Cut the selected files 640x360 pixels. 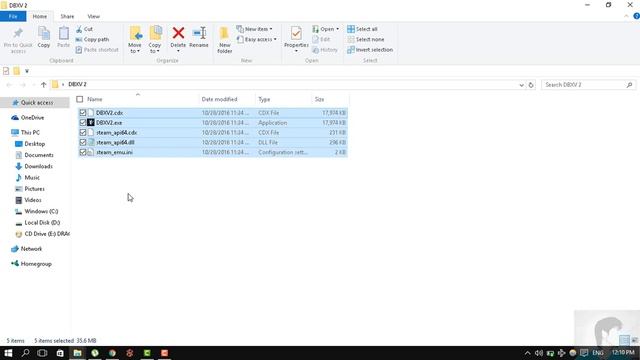tap(84, 29)
